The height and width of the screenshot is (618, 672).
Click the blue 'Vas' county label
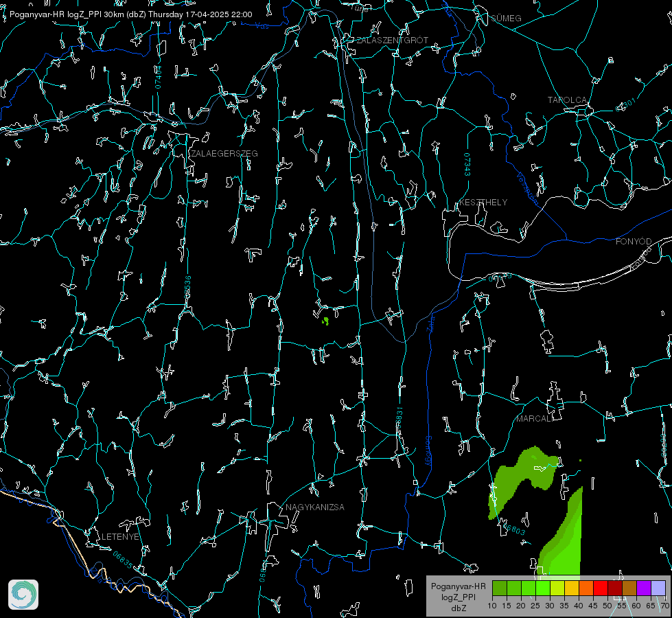tap(262, 26)
